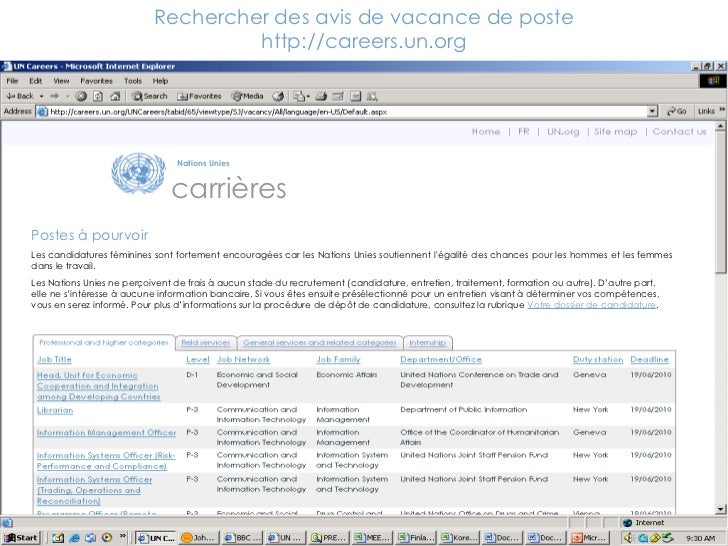The height and width of the screenshot is (546, 728).
Task: Sort by Duty station column header
Action: [598, 359]
